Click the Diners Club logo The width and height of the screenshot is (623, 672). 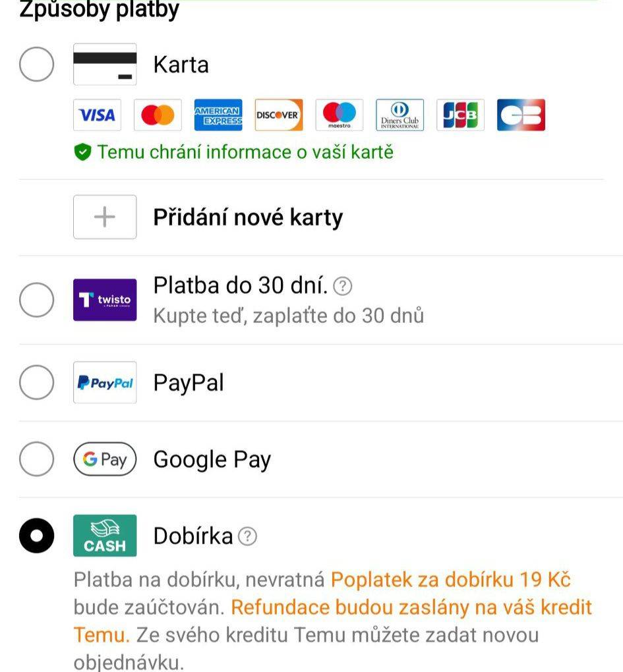pos(400,115)
